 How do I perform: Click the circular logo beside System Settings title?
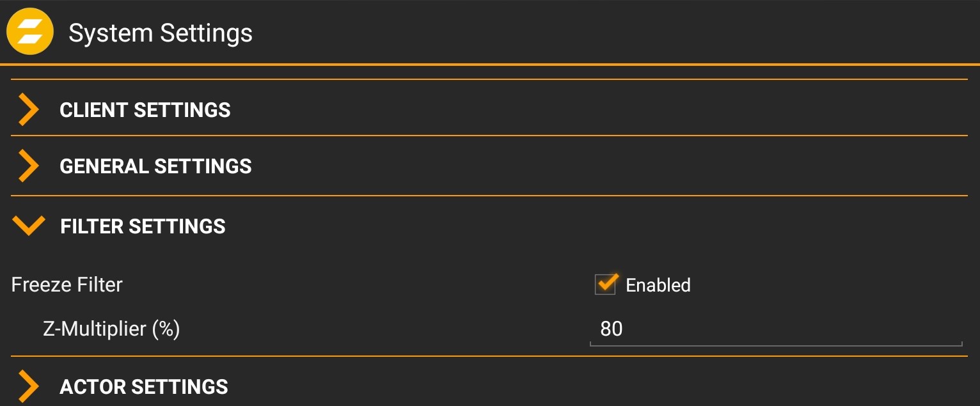click(29, 31)
